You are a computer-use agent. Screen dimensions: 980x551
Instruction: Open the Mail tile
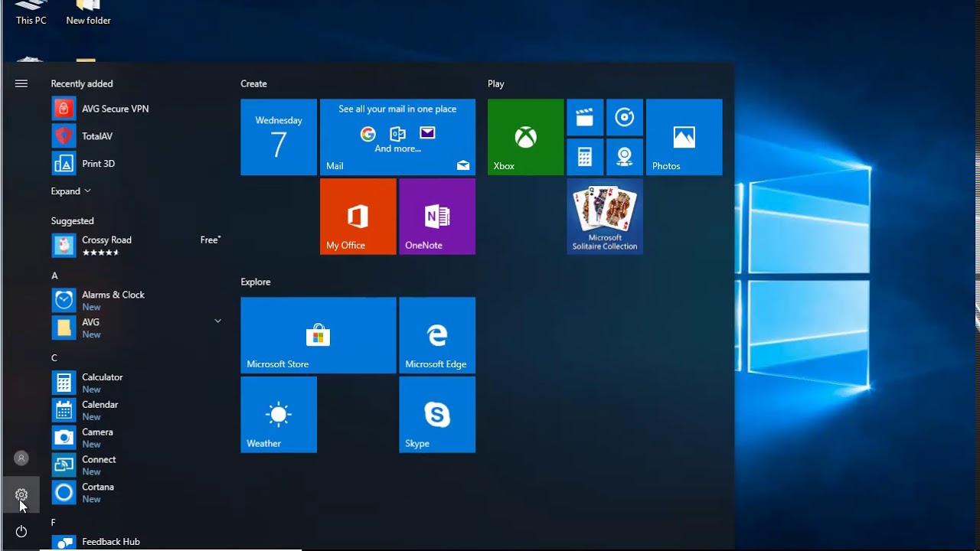(x=397, y=137)
